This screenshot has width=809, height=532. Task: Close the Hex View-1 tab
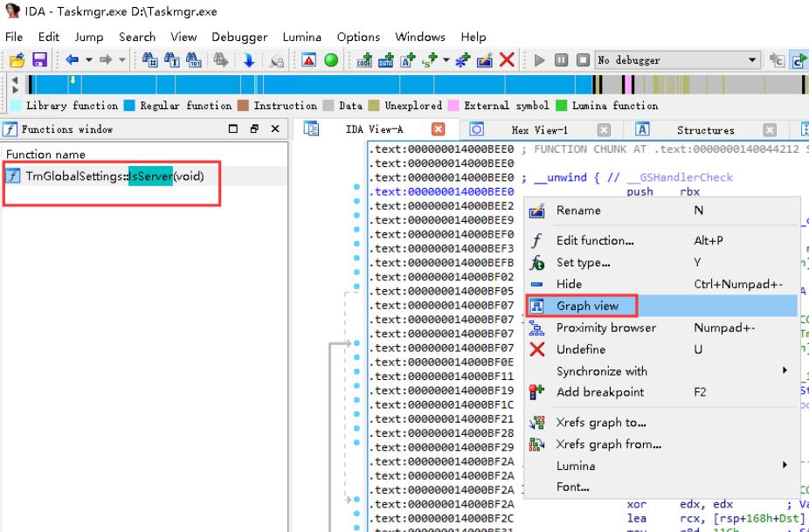click(604, 129)
